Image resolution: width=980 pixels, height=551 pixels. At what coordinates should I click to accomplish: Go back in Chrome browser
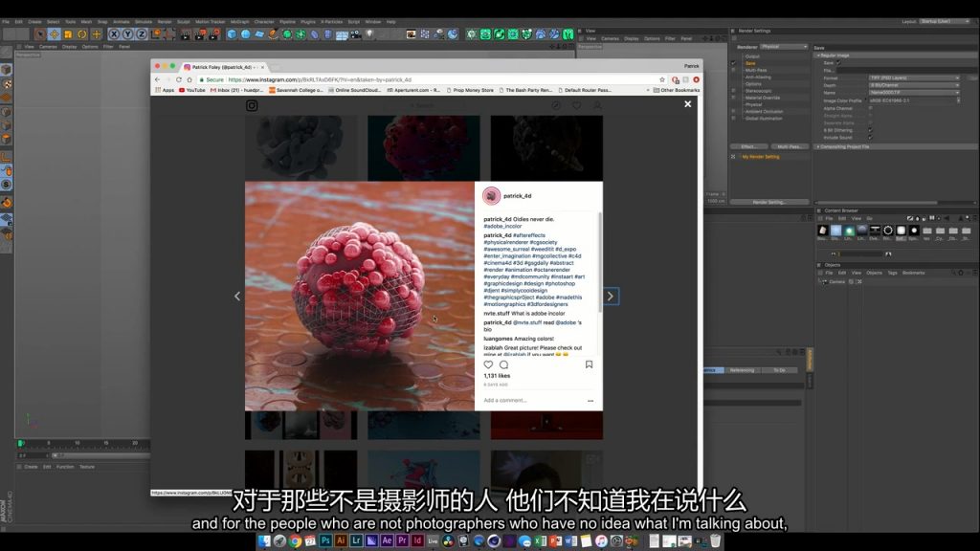coord(158,80)
